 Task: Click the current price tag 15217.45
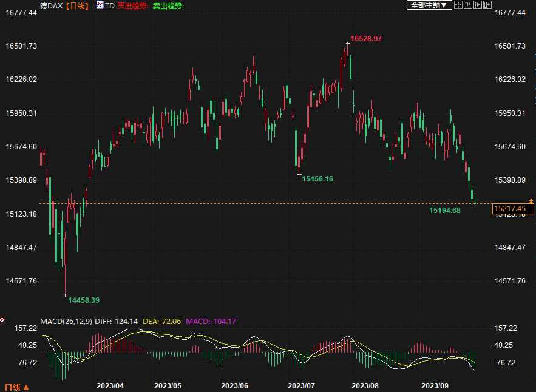[x=513, y=209]
